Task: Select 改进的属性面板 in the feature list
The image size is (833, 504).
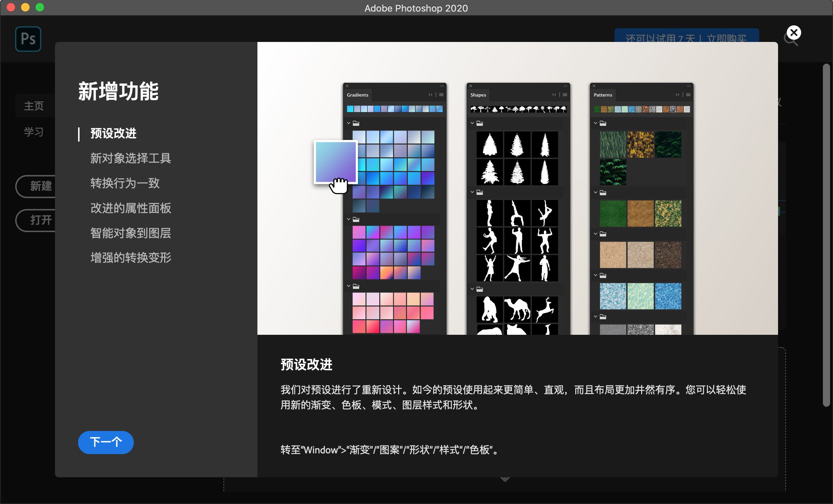Action: 131,208
